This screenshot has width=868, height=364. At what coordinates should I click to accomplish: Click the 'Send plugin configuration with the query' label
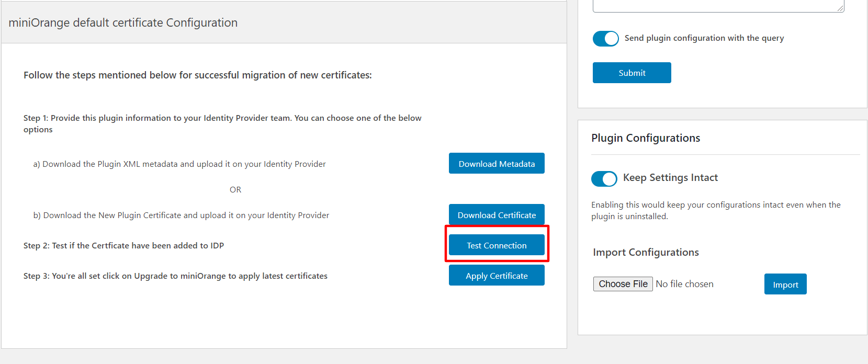[704, 38]
